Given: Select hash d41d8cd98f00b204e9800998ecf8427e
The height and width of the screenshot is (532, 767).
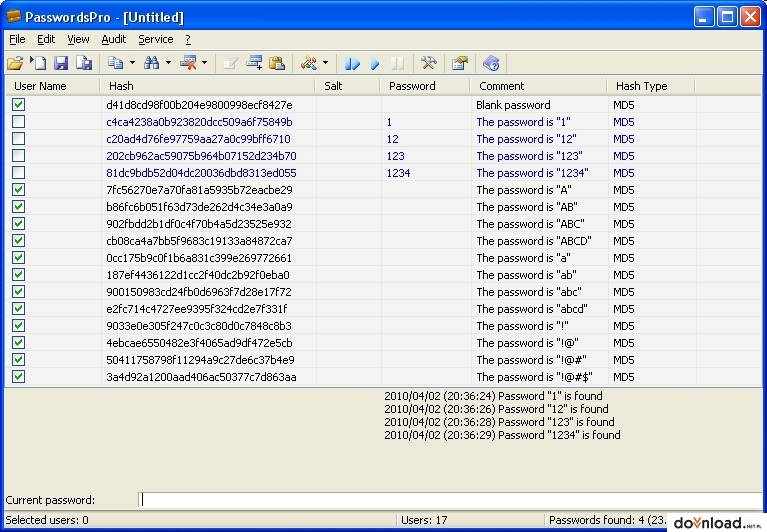Looking at the screenshot, I should pyautogui.click(x=199, y=105).
